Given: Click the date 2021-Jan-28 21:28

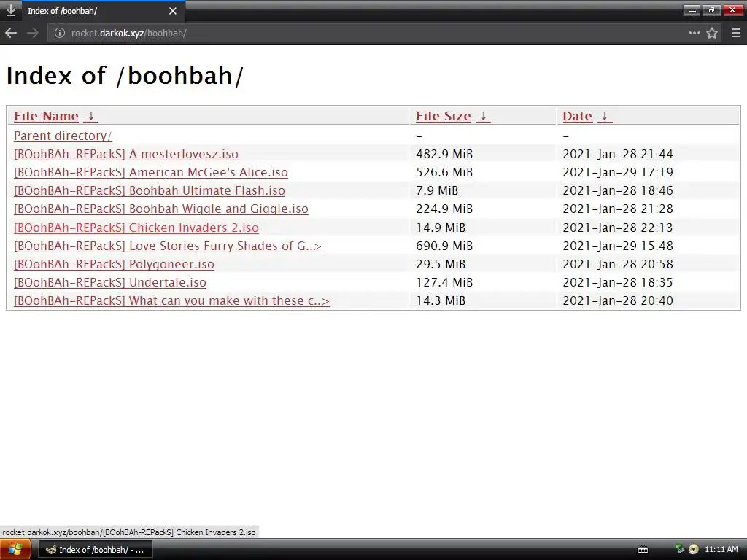Looking at the screenshot, I should tap(618, 209).
